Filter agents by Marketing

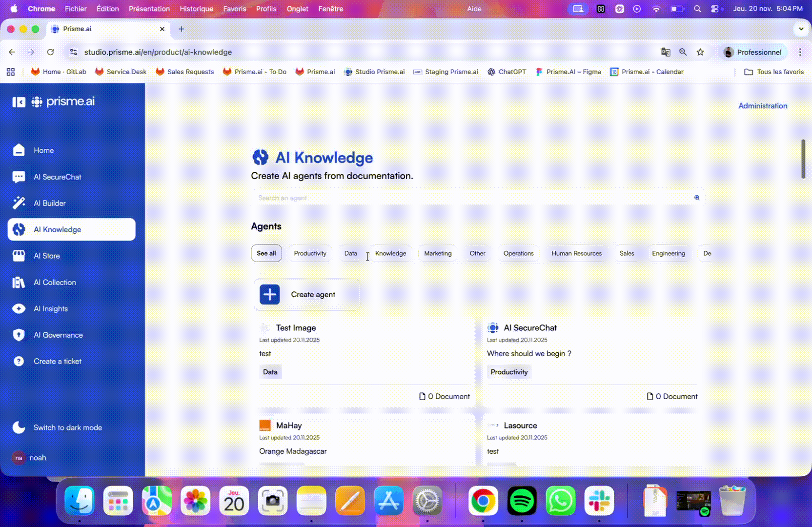click(x=438, y=253)
